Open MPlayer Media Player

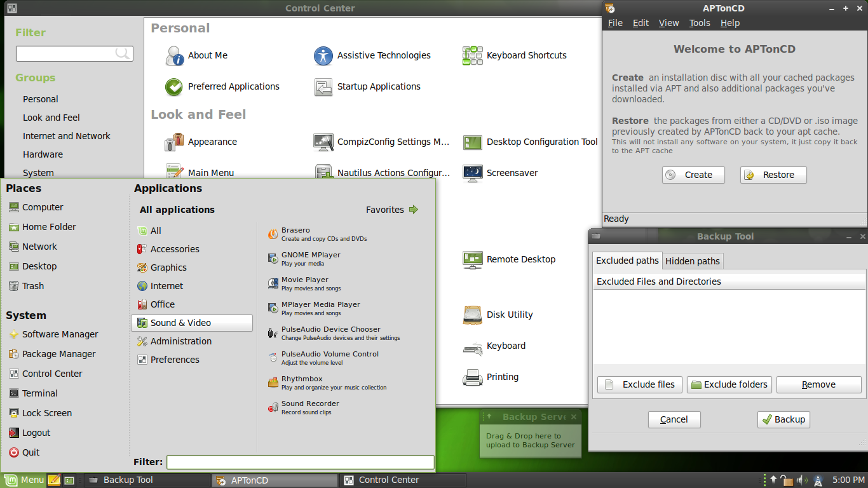click(314, 308)
